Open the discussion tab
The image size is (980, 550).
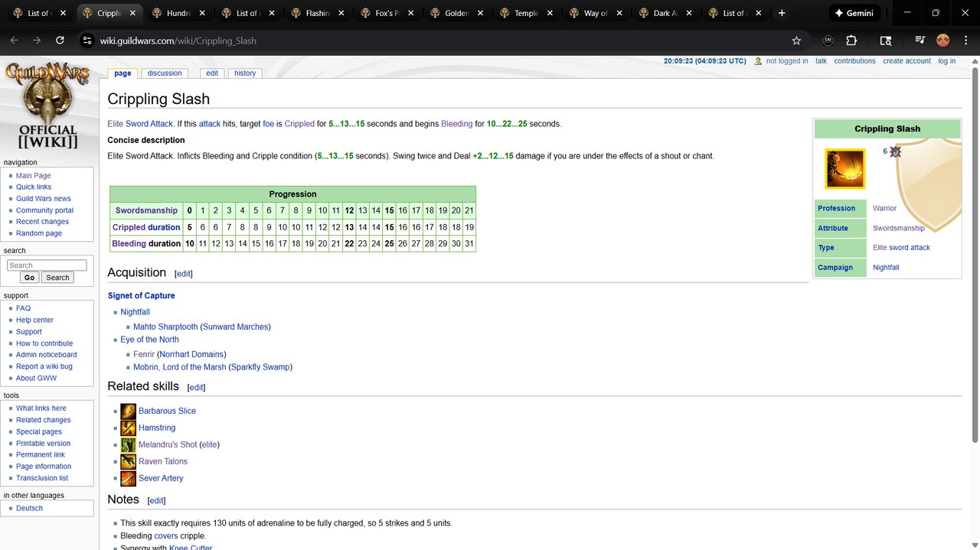[165, 73]
